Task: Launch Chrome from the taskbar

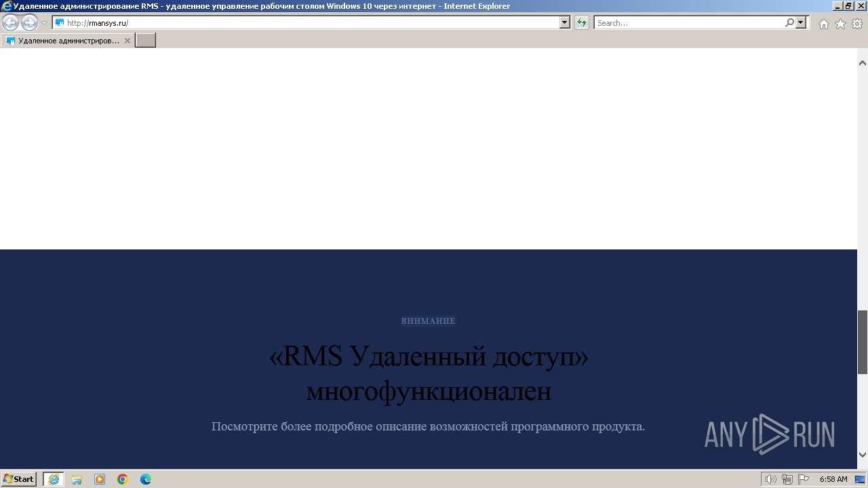Action: [123, 479]
